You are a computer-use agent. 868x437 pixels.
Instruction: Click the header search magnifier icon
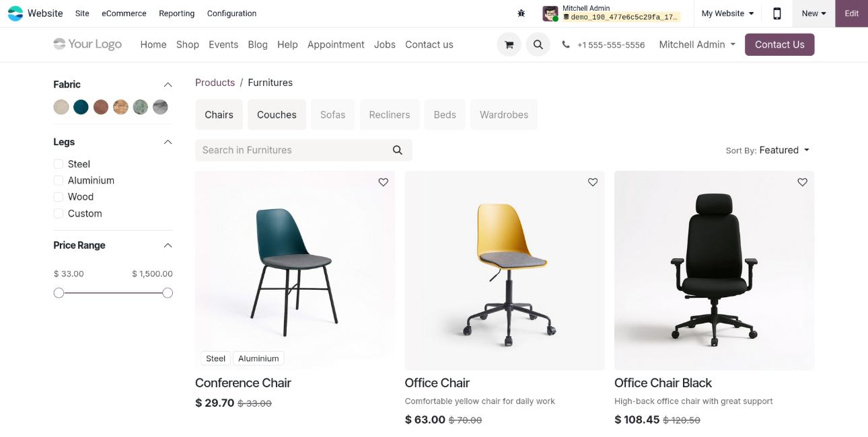(x=538, y=45)
